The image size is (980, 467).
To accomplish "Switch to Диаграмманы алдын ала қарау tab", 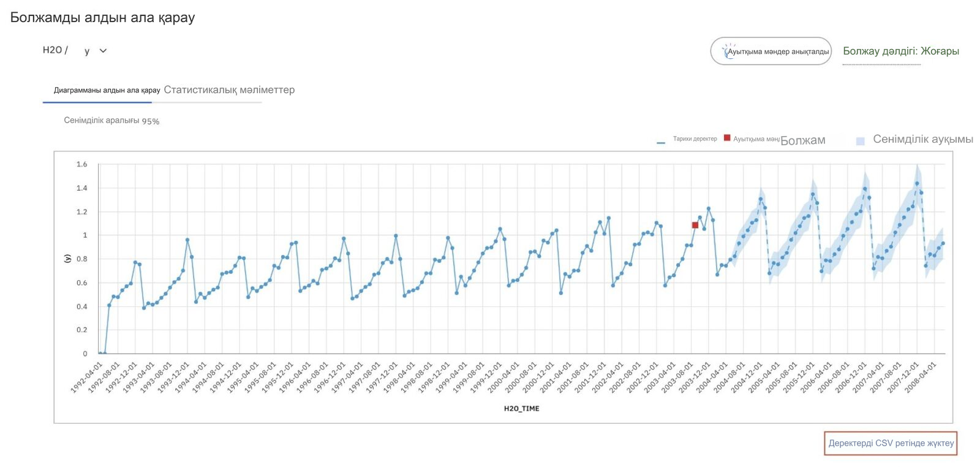I will pyautogui.click(x=107, y=90).
